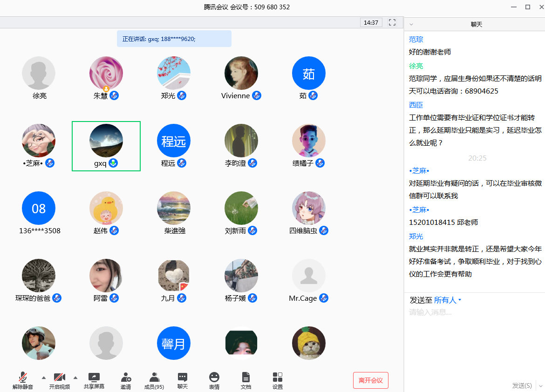545x392 pixels.
Task: Click the 邀请 invite icon
Action: tap(126, 380)
